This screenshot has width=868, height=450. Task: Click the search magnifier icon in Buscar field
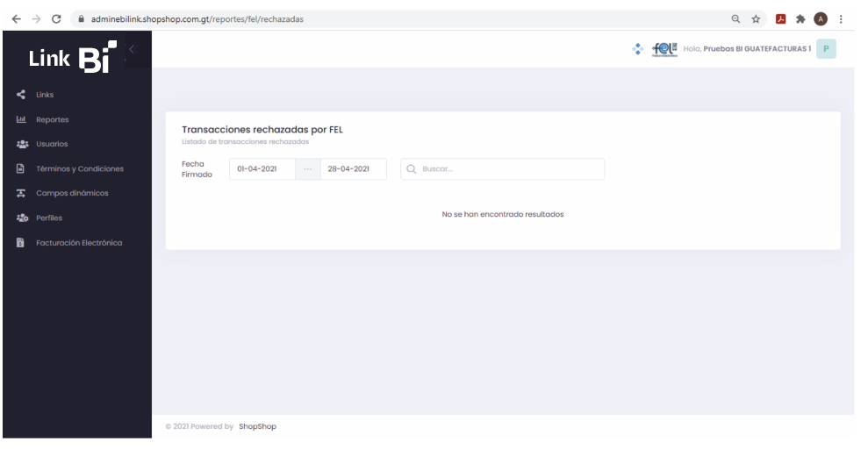point(412,168)
